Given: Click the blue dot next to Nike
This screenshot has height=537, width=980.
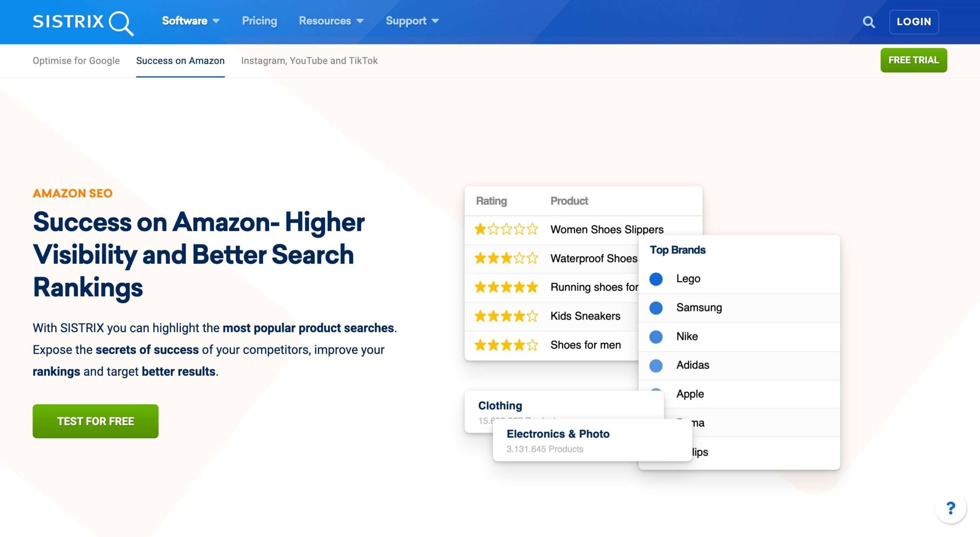Looking at the screenshot, I should [x=655, y=336].
